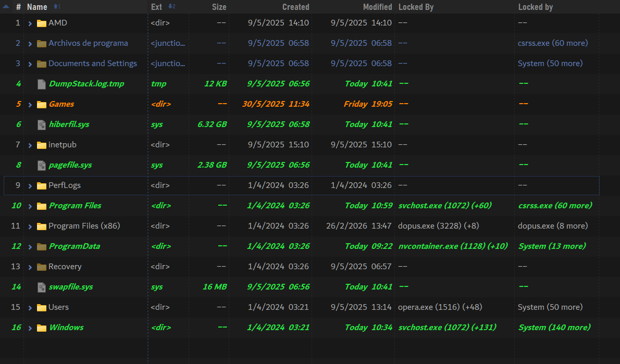Screen dimensions: 620x364
Task: Click the pagefile.sys file icon
Action: click(42, 165)
